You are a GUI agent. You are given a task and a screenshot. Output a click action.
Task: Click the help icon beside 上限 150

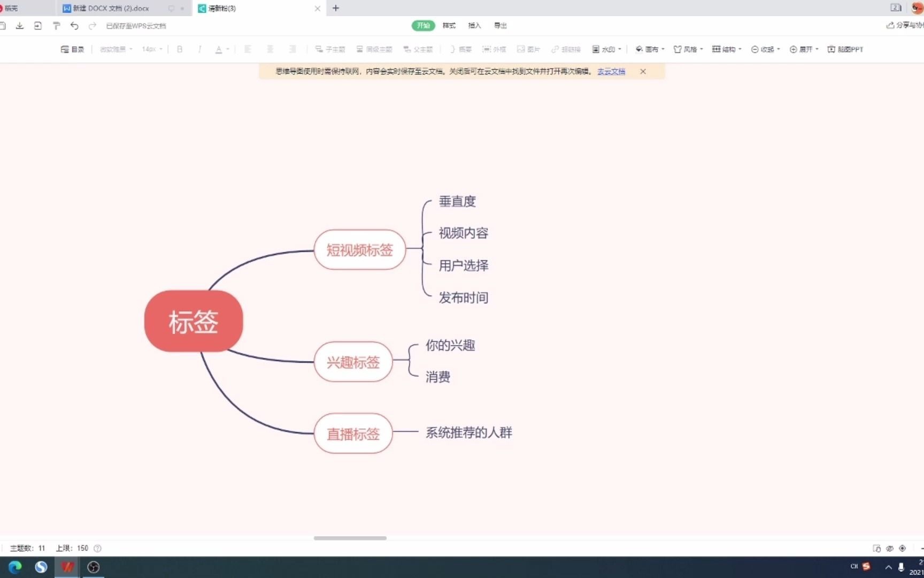click(97, 548)
